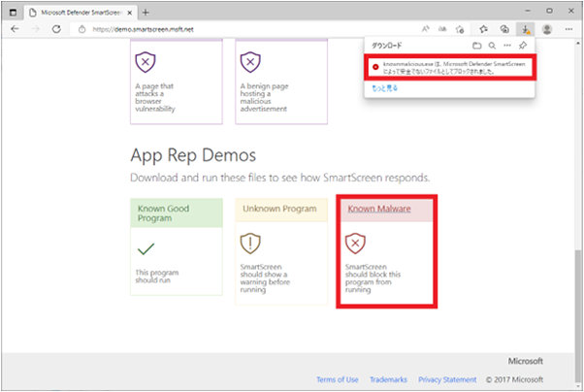Close the Microsoft Defender SmartScreen tab
Viewport: 584px width, 392px height.
(x=130, y=13)
